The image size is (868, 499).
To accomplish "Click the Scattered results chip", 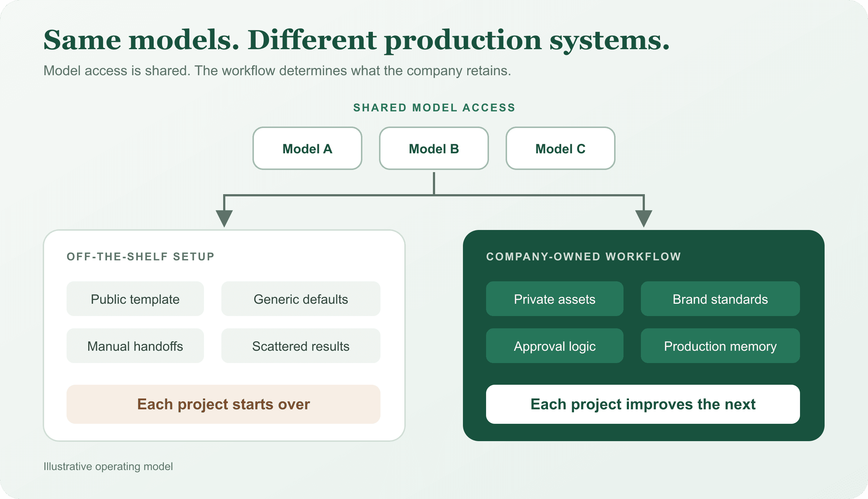I will 301,346.
